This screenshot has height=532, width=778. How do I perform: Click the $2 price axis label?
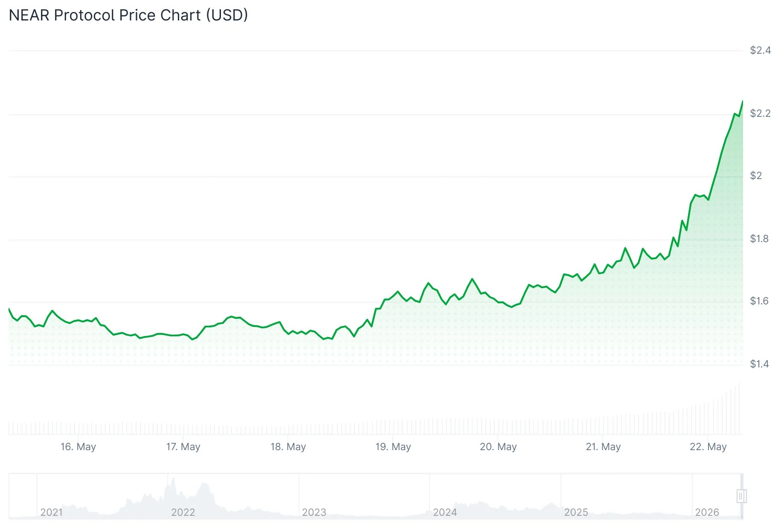click(x=756, y=176)
